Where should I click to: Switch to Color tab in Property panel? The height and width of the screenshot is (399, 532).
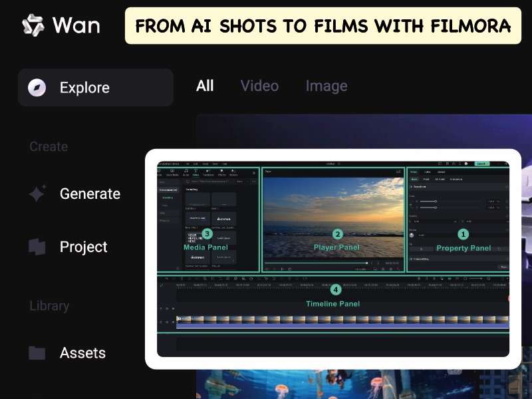tap(427, 172)
